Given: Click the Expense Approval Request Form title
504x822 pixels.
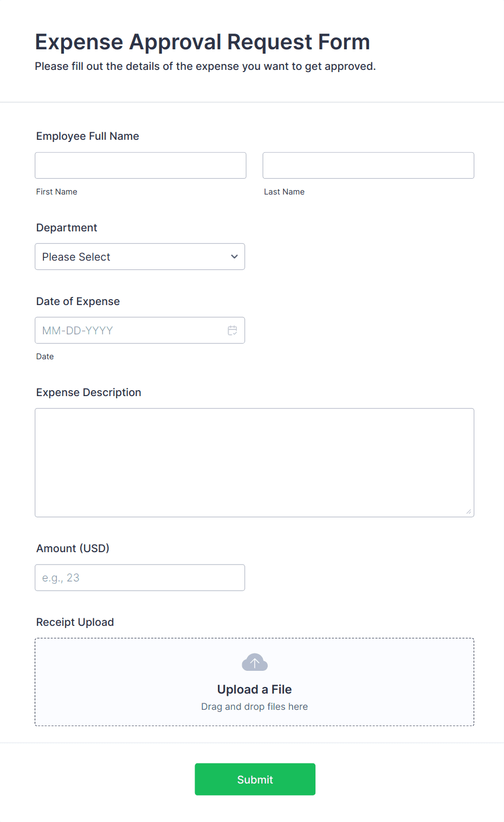Looking at the screenshot, I should 203,42.
